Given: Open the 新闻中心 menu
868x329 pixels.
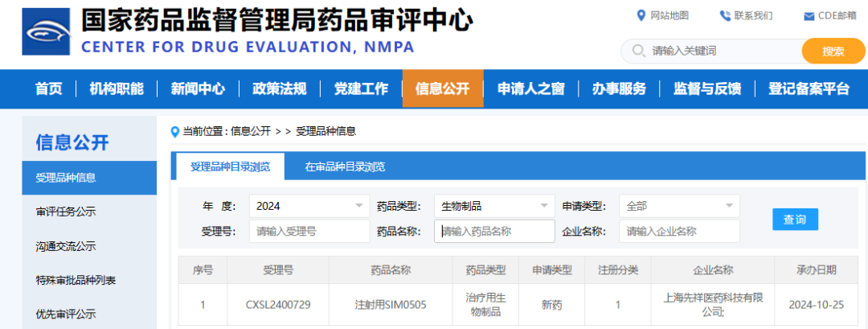Looking at the screenshot, I should 198,88.
